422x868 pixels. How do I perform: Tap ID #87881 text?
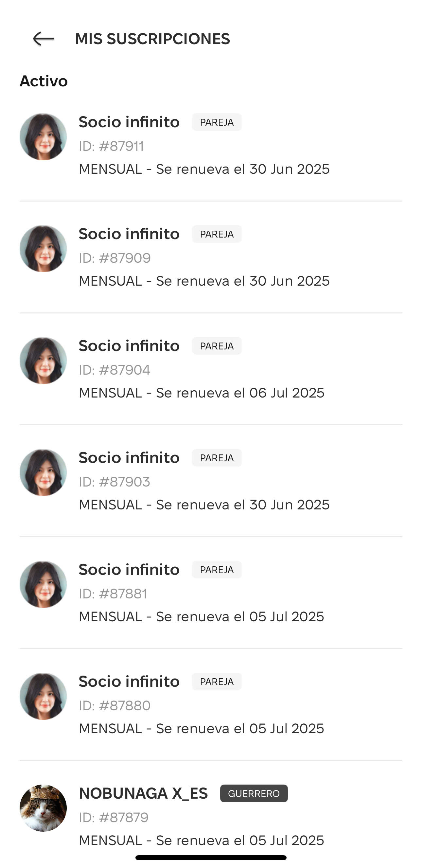(113, 594)
